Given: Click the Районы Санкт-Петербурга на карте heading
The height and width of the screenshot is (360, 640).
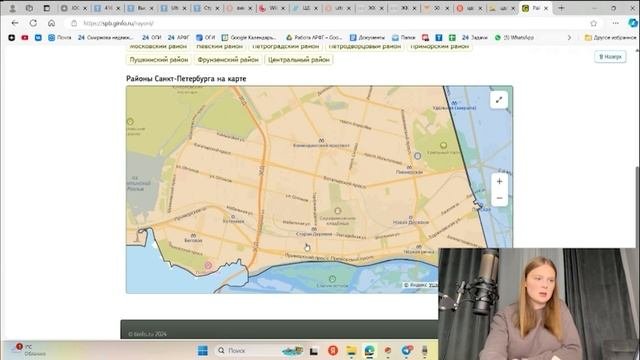Looking at the screenshot, I should pos(186,79).
